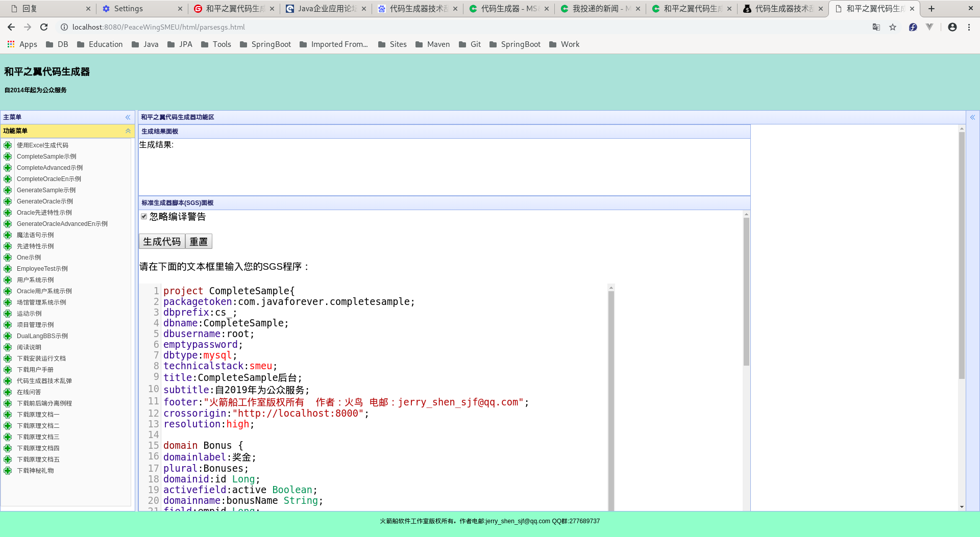This screenshot has height=537, width=980.
Task: Click green plus icon beside CompleteOracleEn示例
Action: pos(8,179)
